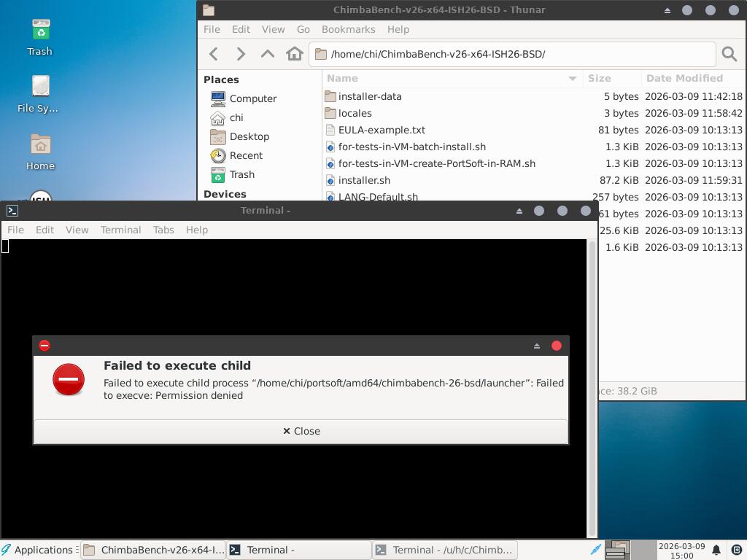
Task: Open Trash on the desktop
Action: [x=40, y=38]
